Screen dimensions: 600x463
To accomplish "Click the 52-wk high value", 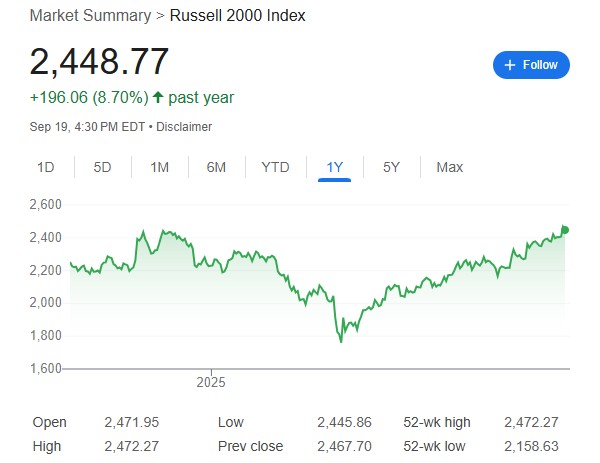I will 530,422.
